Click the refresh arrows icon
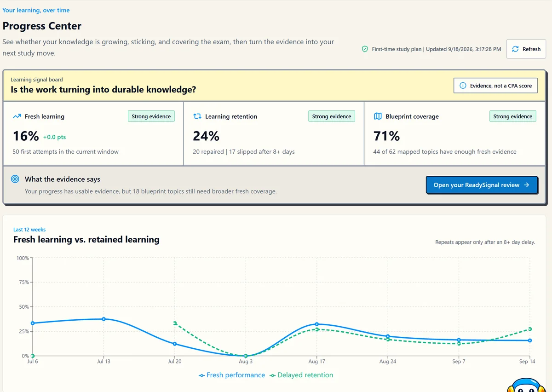 coord(515,49)
